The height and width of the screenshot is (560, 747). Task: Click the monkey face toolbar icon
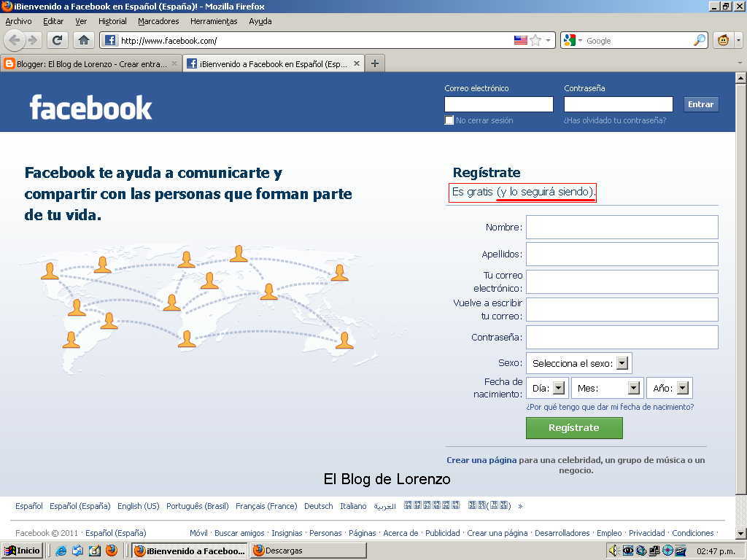point(723,41)
